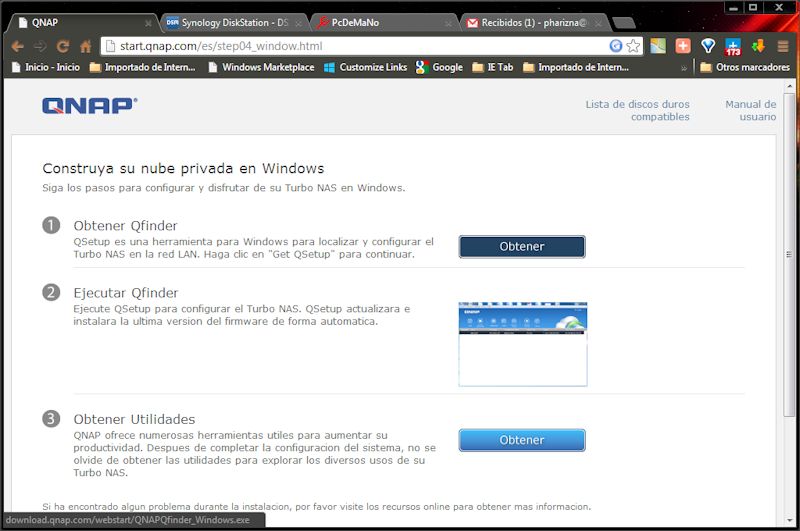This screenshot has width=800, height=531.
Task: Open the maps extension icon
Action: coord(658,46)
